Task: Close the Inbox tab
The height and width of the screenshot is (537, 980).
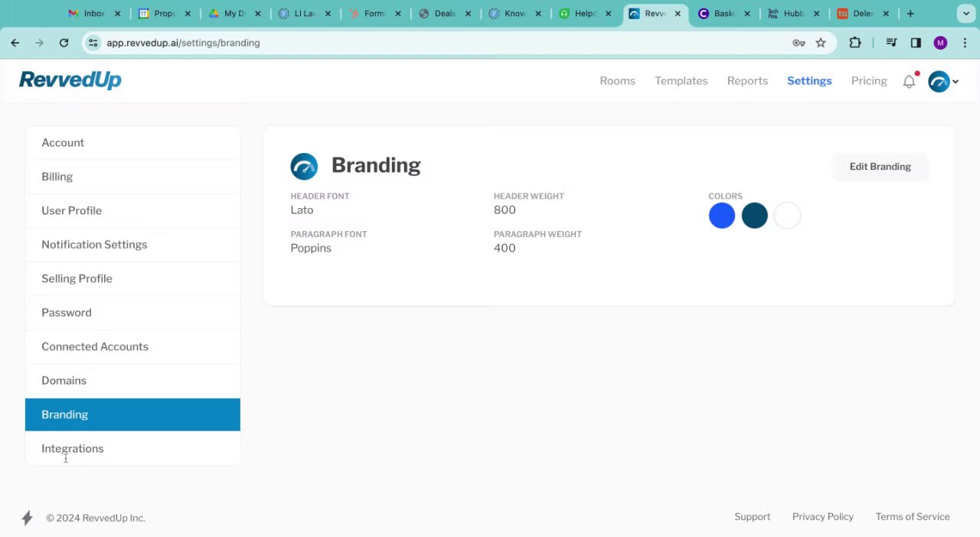Action: coord(117,14)
